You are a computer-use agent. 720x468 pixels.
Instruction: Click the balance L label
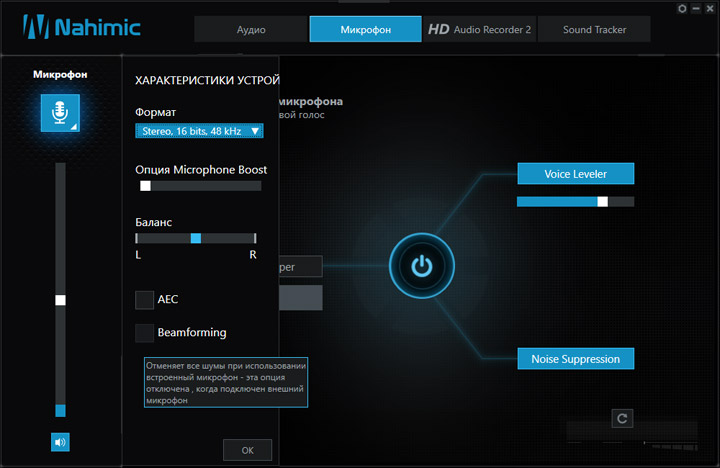pyautogui.click(x=138, y=254)
